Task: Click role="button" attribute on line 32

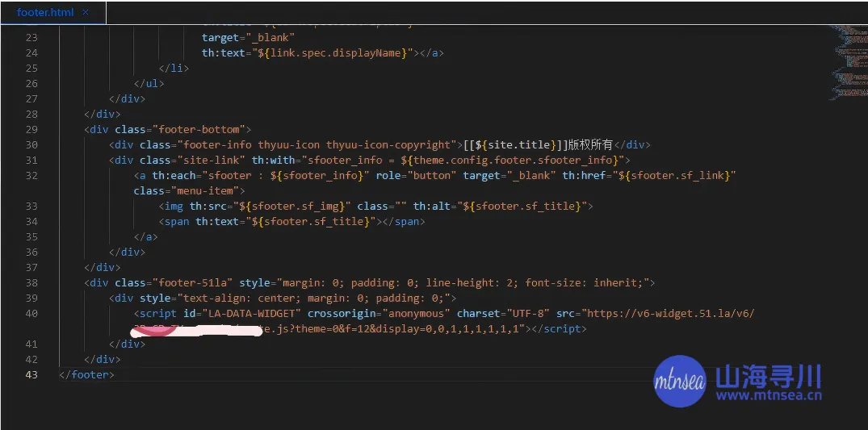Action: coord(417,175)
